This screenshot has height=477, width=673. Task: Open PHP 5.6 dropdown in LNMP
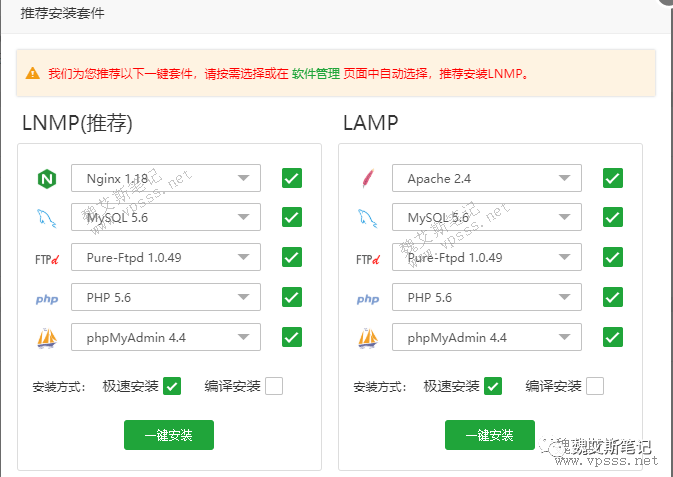coord(166,297)
